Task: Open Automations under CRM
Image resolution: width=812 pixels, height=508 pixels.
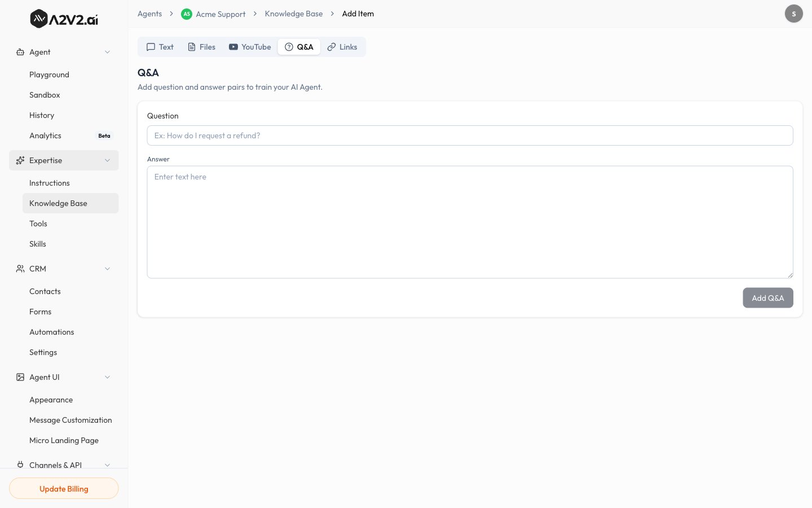Action: 70,332
